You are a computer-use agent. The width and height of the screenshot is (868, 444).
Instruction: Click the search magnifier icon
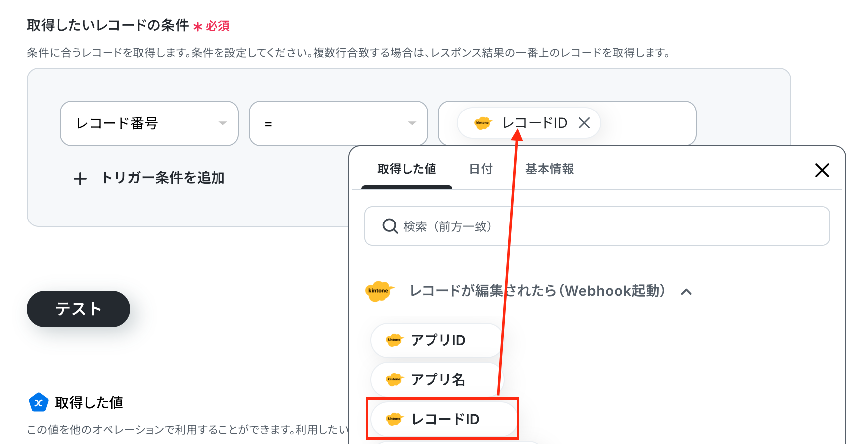390,226
